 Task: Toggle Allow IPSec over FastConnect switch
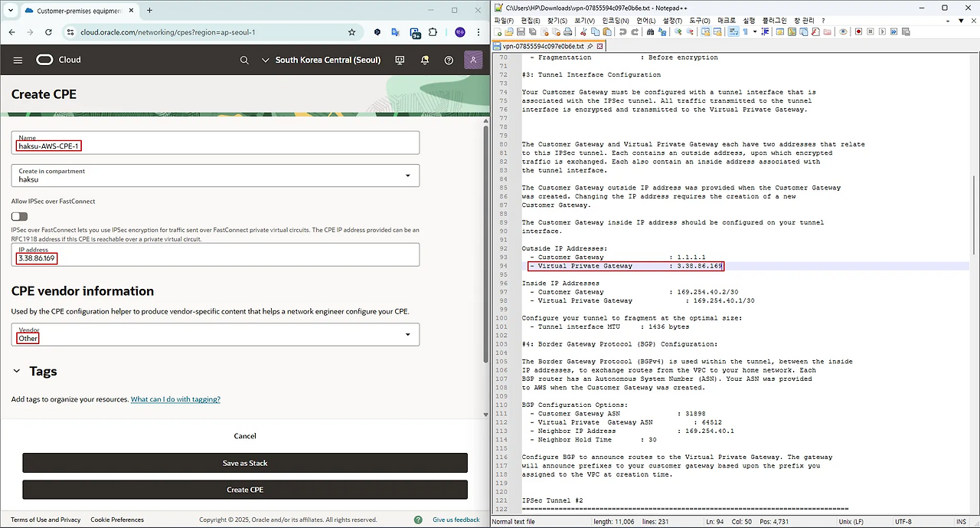point(19,217)
